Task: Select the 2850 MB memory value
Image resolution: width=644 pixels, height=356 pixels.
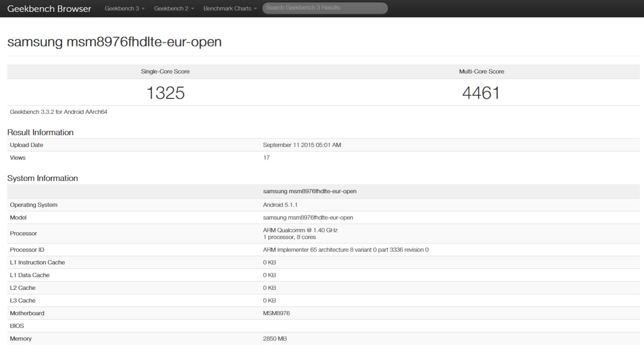Action: coord(275,339)
